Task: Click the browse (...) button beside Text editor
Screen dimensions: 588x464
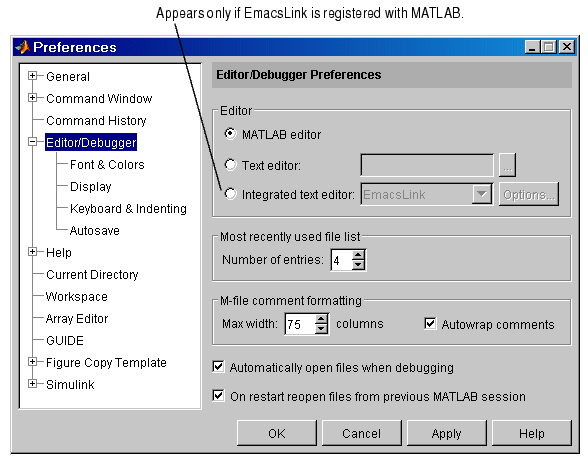Action: [x=507, y=165]
